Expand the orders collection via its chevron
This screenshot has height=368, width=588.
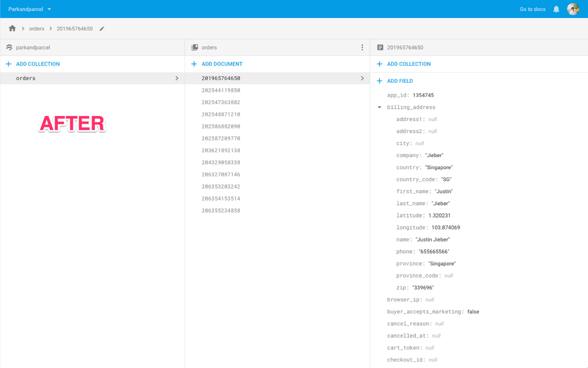click(177, 78)
